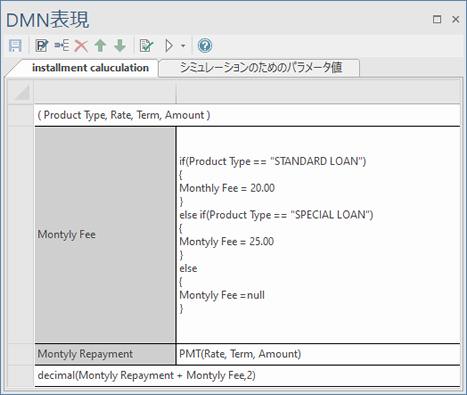Select the PMT(Rate, Term, Amount) expression cell

coord(318,354)
